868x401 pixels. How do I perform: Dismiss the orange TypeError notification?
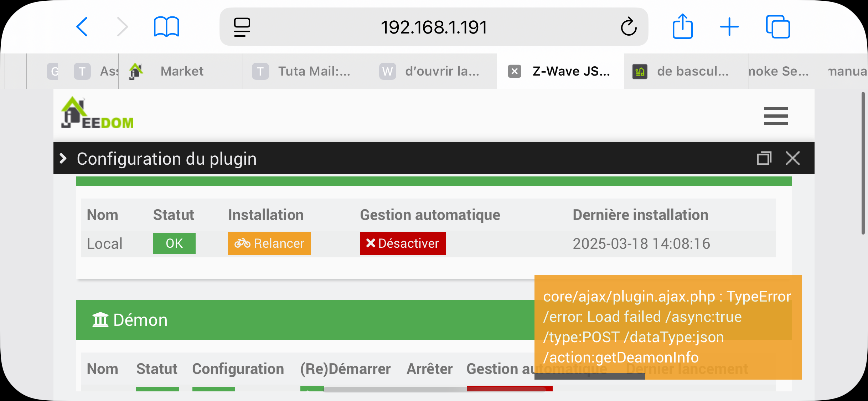[668, 327]
